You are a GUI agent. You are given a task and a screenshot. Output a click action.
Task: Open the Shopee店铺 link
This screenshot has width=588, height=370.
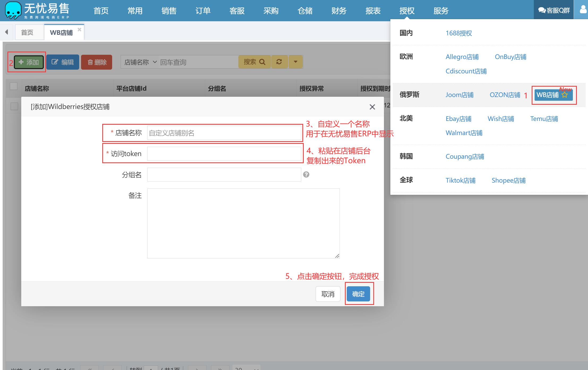tap(509, 180)
